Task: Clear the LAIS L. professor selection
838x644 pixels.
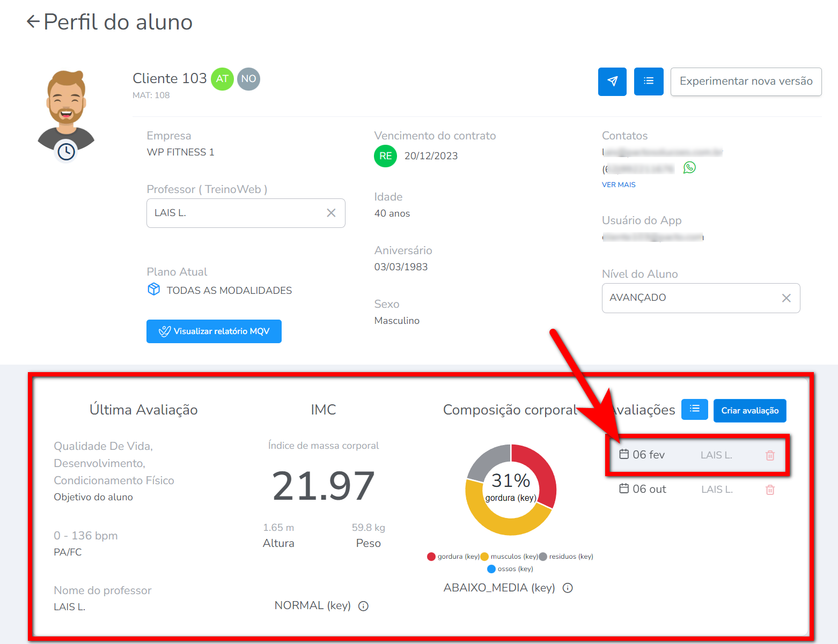Action: [331, 213]
